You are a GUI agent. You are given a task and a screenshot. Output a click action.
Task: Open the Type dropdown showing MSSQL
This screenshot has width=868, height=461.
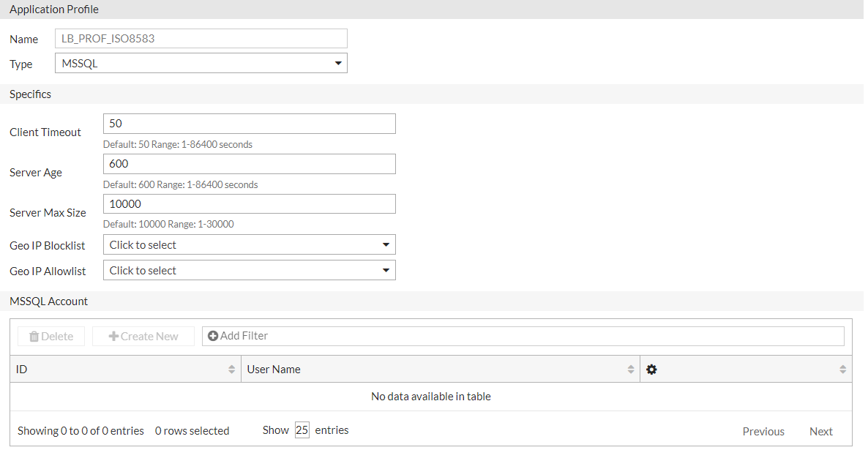tap(201, 63)
